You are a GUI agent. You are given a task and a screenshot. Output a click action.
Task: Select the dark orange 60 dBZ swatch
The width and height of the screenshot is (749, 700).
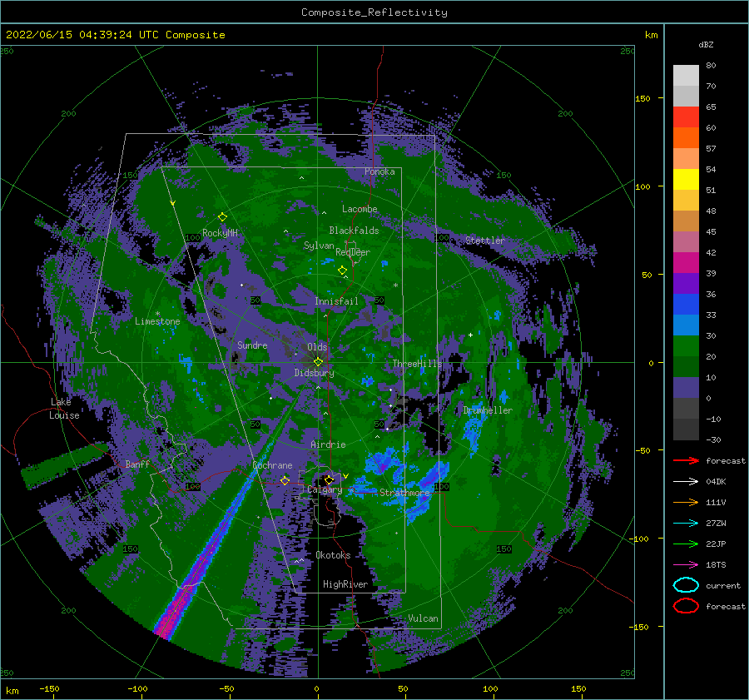[686, 137]
